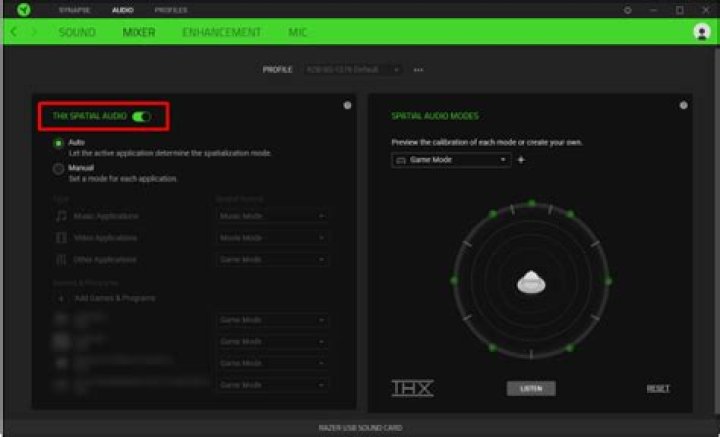The width and height of the screenshot is (720, 437).
Task: Open the user profile avatar
Action: click(701, 32)
